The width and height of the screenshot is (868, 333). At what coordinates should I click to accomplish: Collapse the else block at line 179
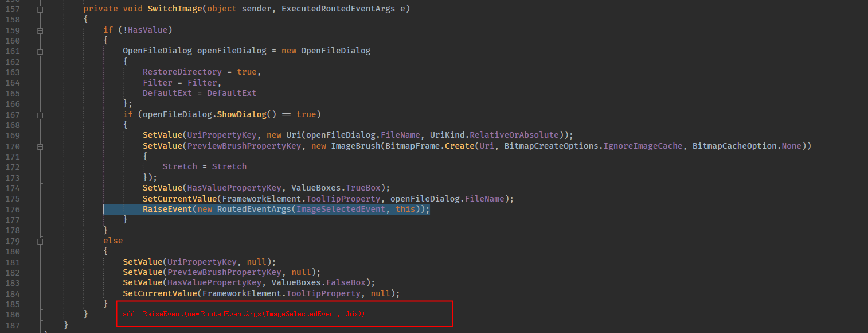pyautogui.click(x=39, y=241)
